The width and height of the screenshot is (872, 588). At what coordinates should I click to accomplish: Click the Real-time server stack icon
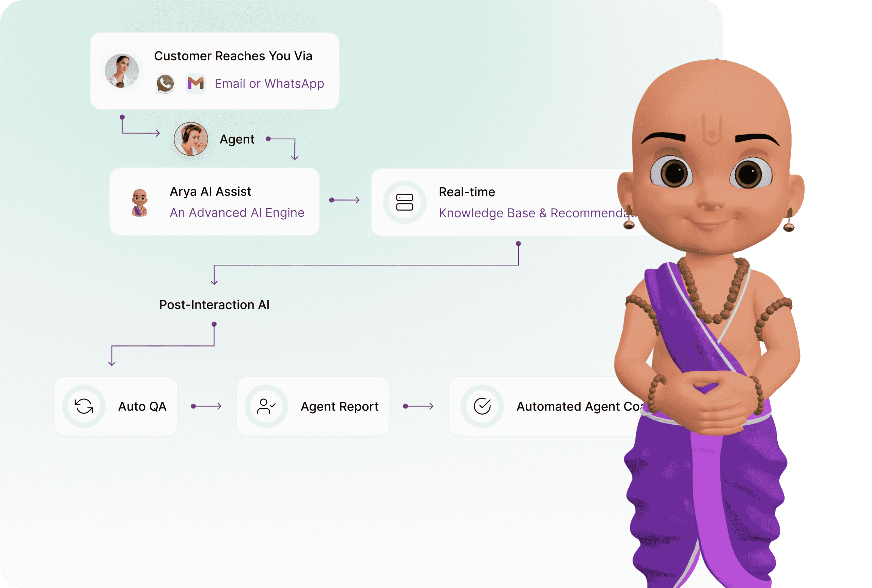(x=405, y=202)
